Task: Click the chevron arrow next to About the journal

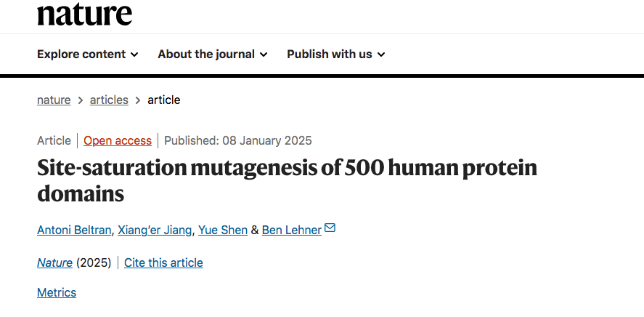Action: click(264, 55)
